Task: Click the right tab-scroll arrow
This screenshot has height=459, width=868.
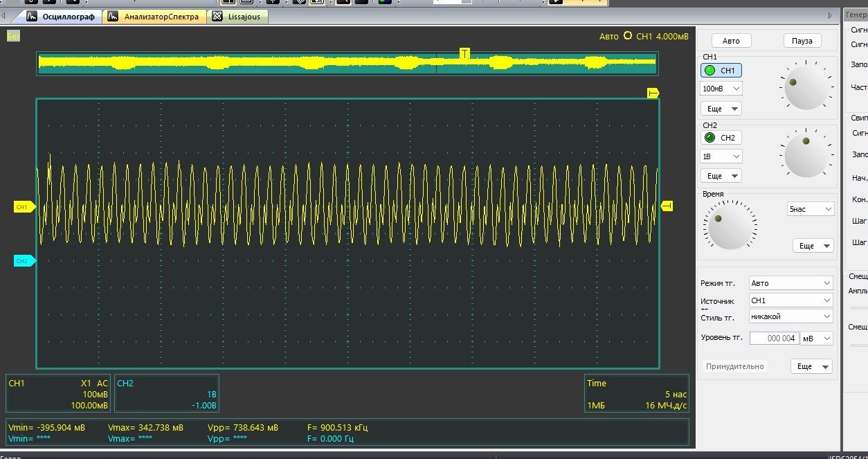Action: 830,15
